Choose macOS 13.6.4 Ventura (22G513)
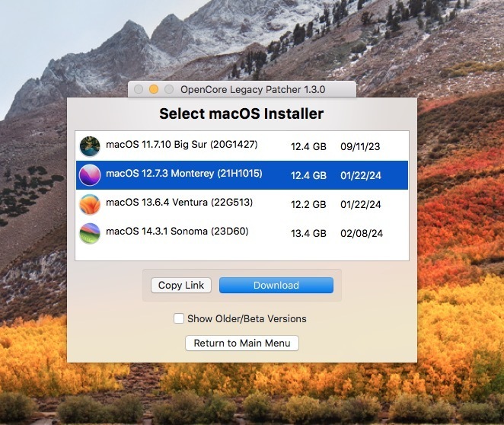The image size is (504, 425). coord(242,204)
